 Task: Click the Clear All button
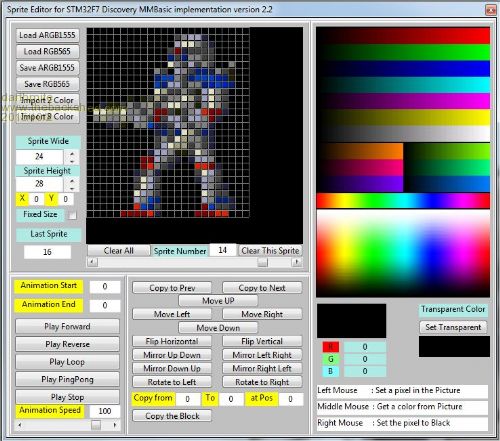(x=119, y=251)
